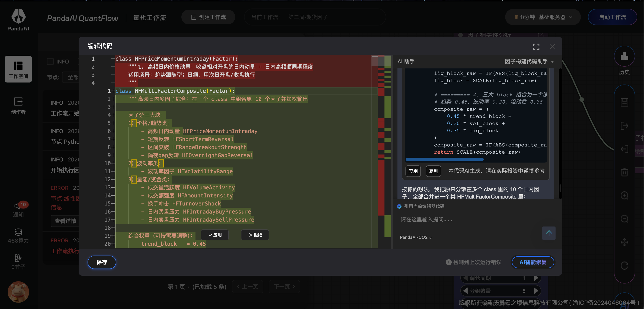Open the 因子构建代码助手 assistant dropdown
644x309 pixels.
529,61
